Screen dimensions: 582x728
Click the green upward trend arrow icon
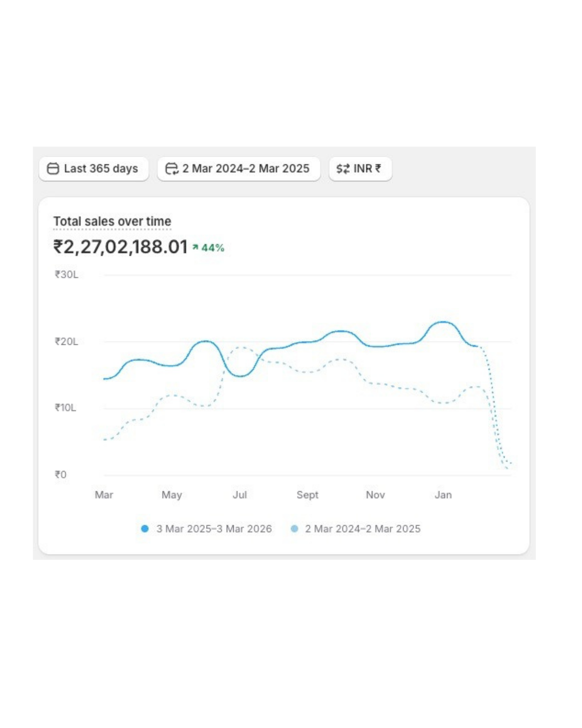click(195, 247)
